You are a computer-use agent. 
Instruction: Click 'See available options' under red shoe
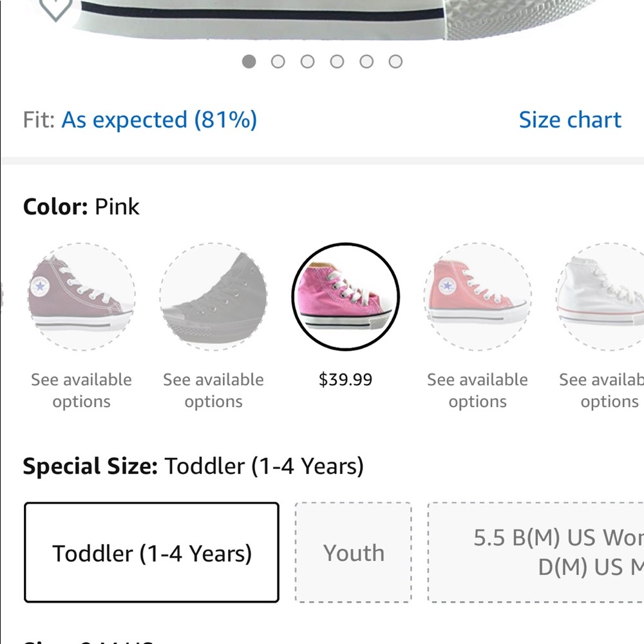click(x=477, y=390)
